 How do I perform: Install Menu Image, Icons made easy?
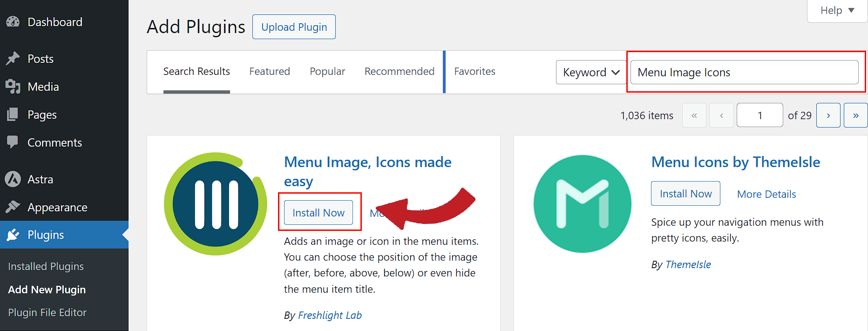pos(319,212)
